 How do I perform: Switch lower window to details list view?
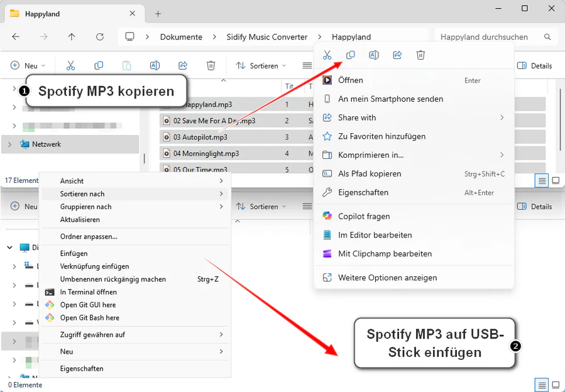click(x=542, y=385)
